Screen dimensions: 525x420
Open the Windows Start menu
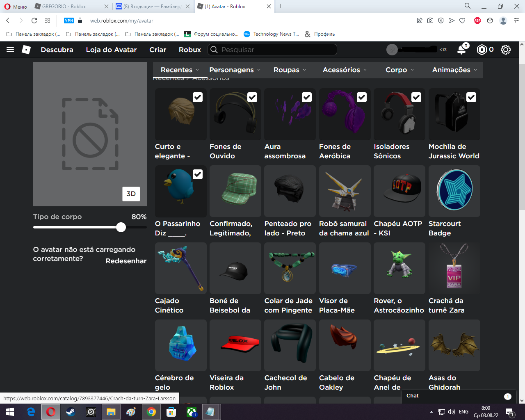pos(10,412)
